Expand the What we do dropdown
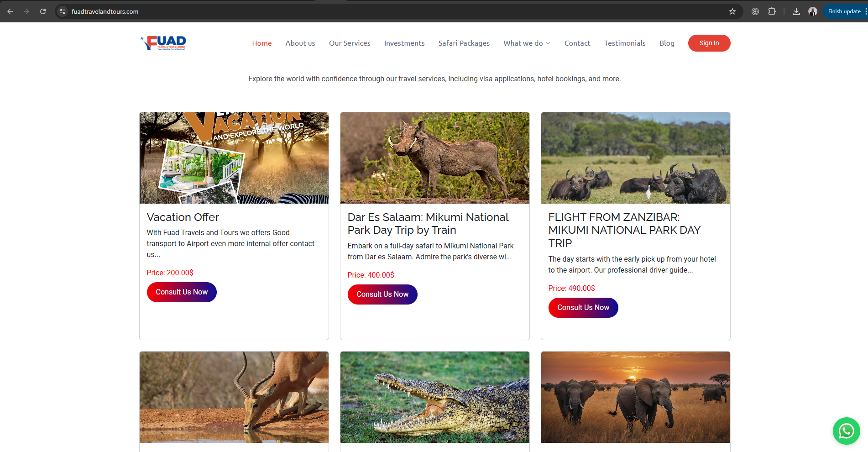 point(526,43)
